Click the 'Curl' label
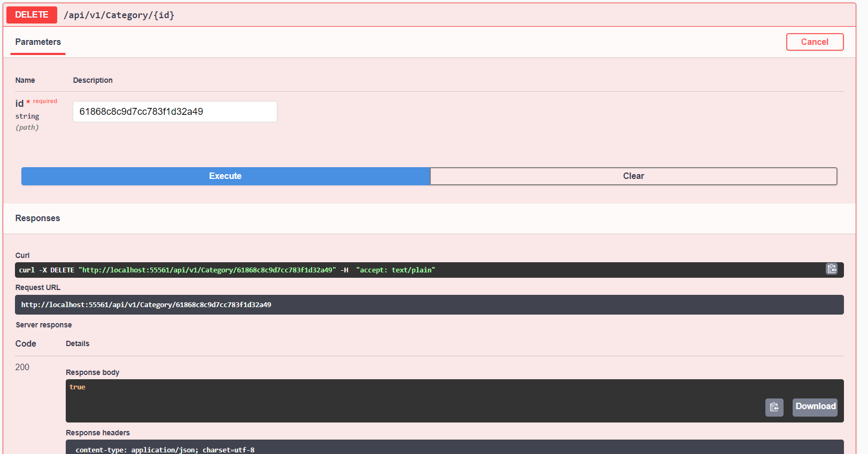The width and height of the screenshot is (868, 454). 22,256
